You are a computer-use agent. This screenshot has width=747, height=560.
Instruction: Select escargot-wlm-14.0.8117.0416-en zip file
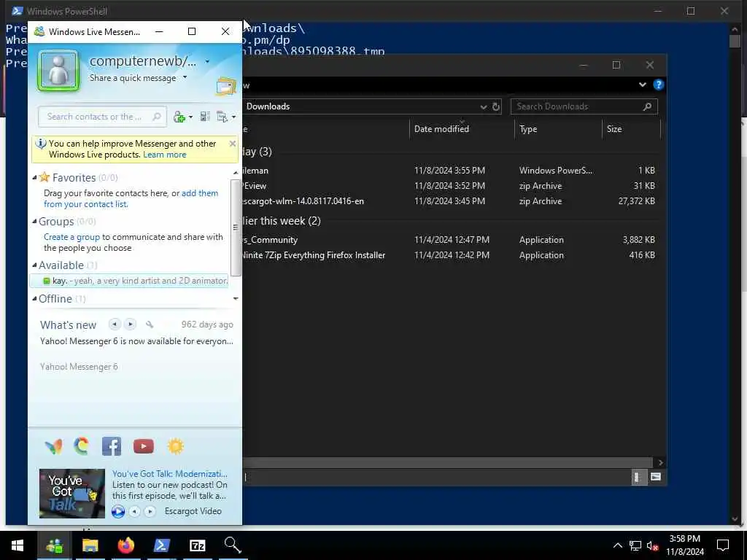[449, 201]
